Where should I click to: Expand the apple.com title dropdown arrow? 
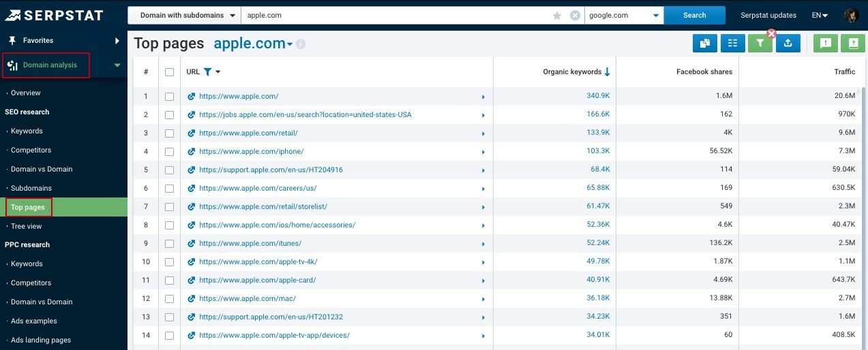pos(290,45)
